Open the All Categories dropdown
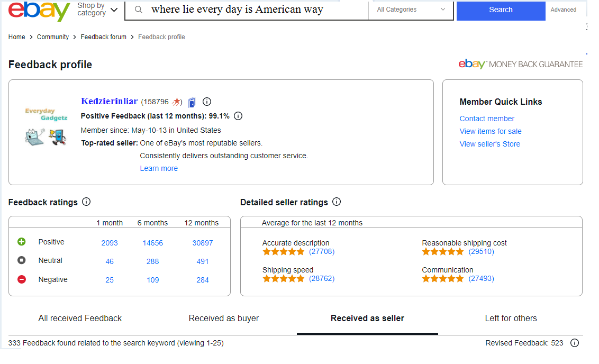Viewport: 599px width, 364px height. click(x=411, y=10)
